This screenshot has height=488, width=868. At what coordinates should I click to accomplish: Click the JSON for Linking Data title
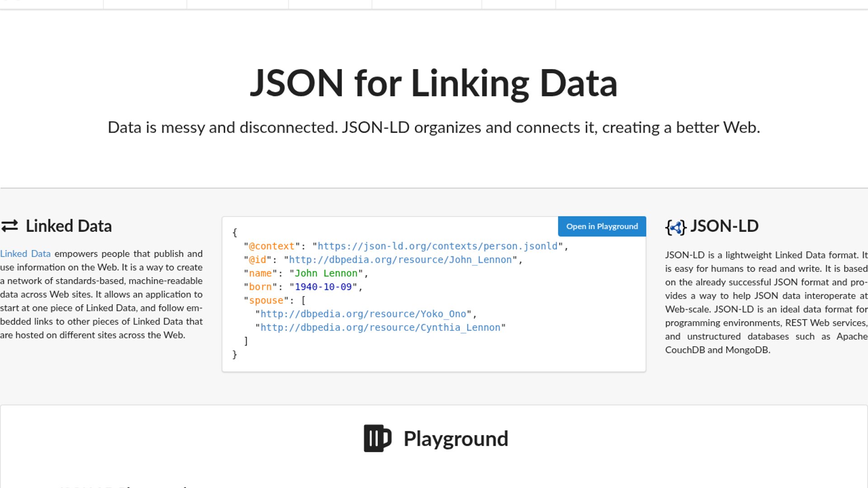[434, 83]
